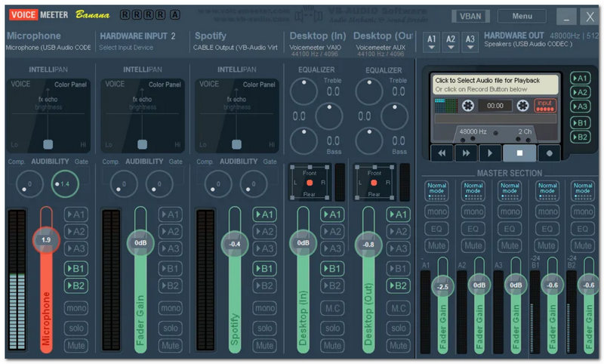Open the A2 hardware out dropdown
604x364 pixels.
tap(451, 42)
